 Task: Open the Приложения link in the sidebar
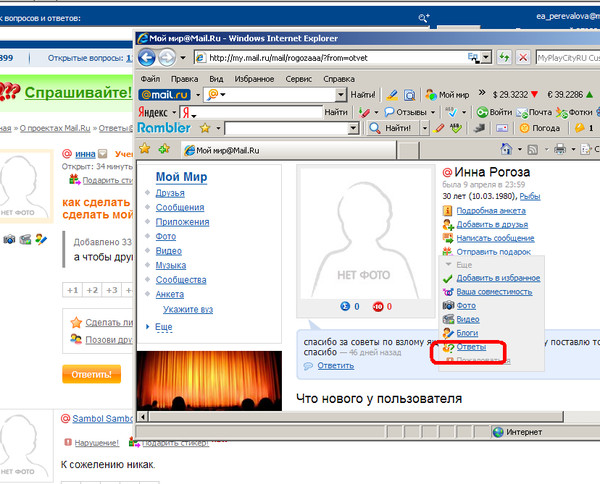click(x=182, y=222)
